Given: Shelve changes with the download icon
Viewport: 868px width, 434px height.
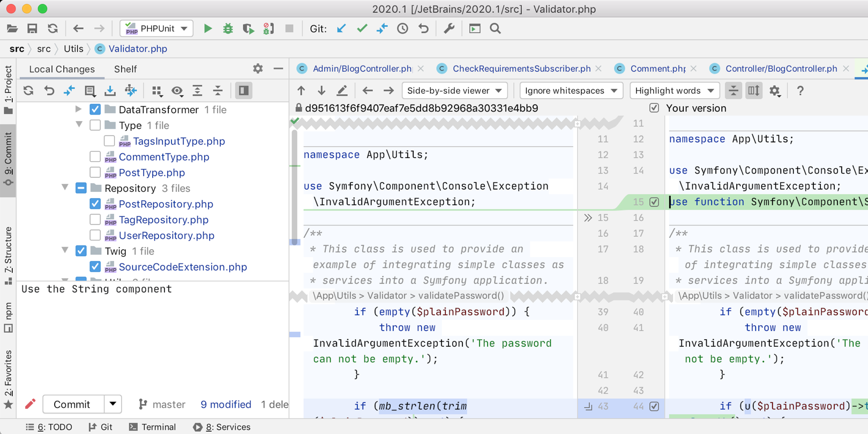Looking at the screenshot, I should tap(110, 91).
